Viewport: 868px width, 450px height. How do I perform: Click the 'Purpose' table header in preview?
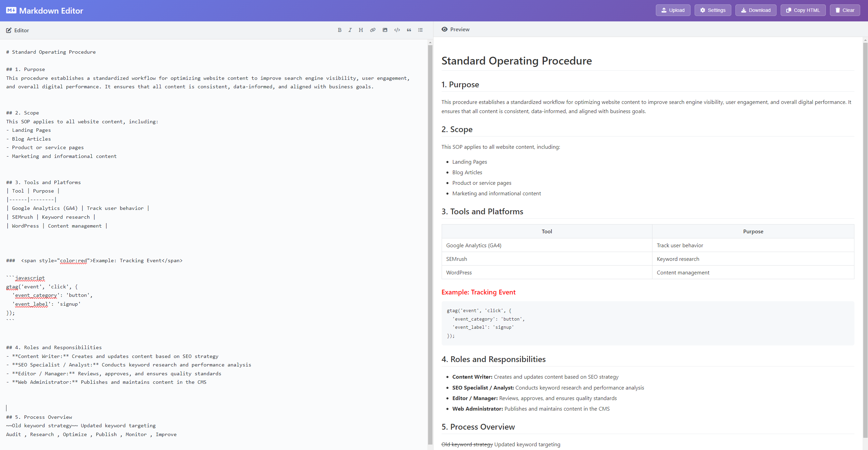point(753,231)
